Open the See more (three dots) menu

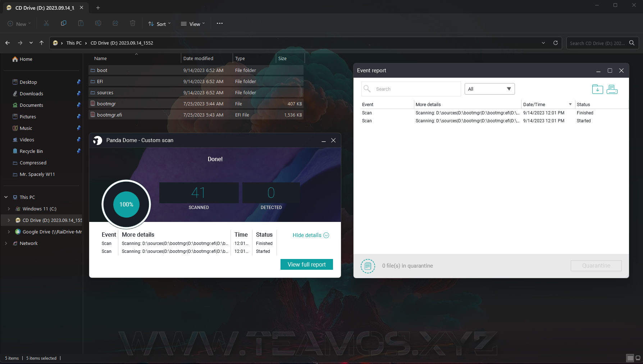(220, 23)
